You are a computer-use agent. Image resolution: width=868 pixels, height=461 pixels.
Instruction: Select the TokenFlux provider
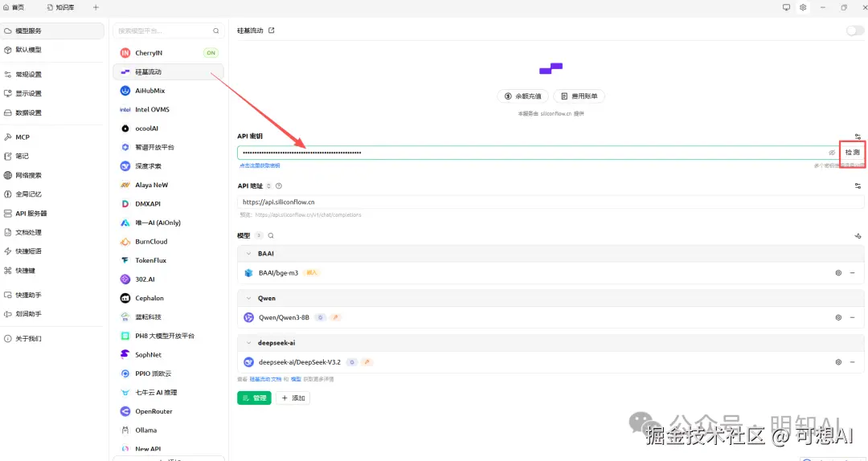168,261
